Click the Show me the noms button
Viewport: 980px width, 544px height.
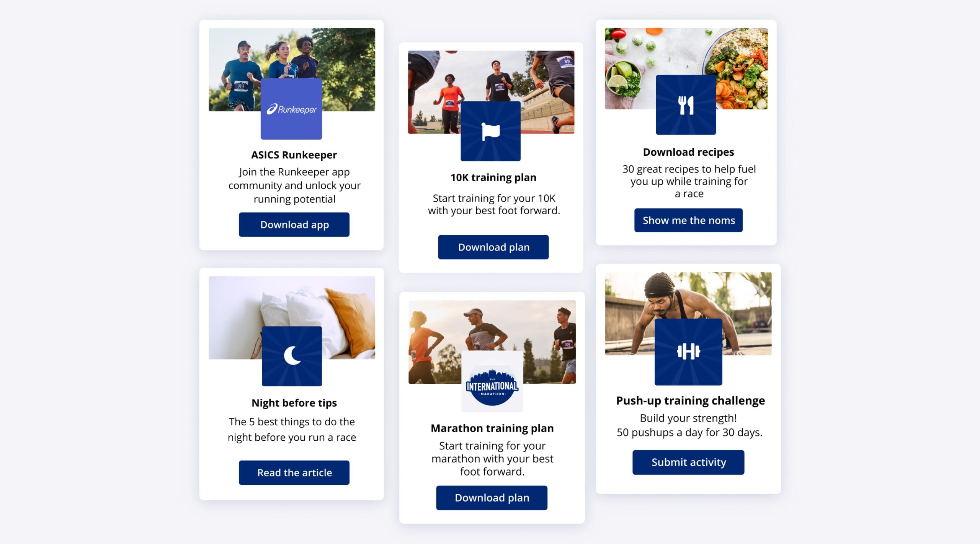click(x=688, y=220)
